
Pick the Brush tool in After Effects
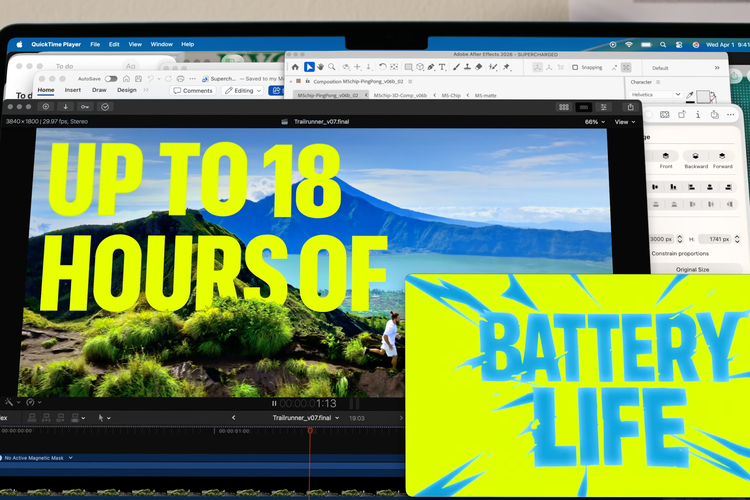click(456, 67)
